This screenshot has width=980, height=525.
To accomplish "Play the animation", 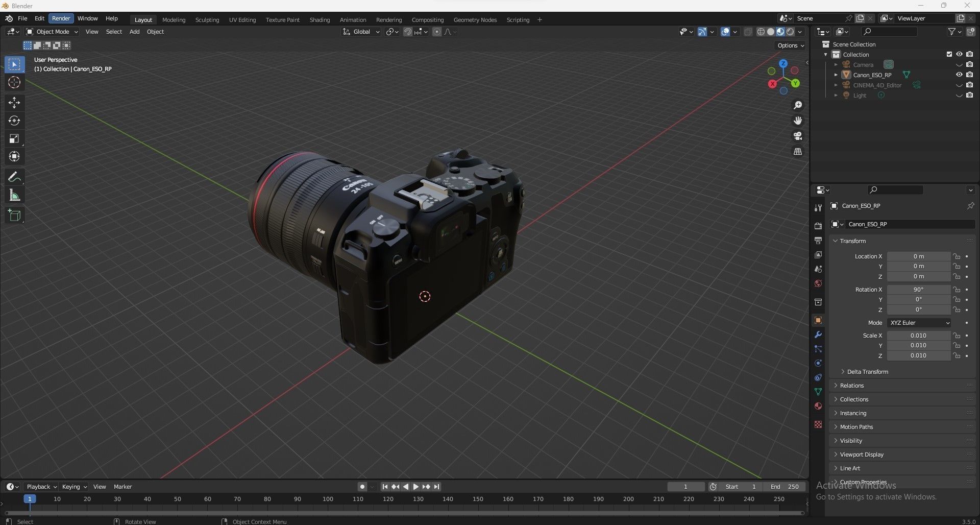I will [415, 487].
